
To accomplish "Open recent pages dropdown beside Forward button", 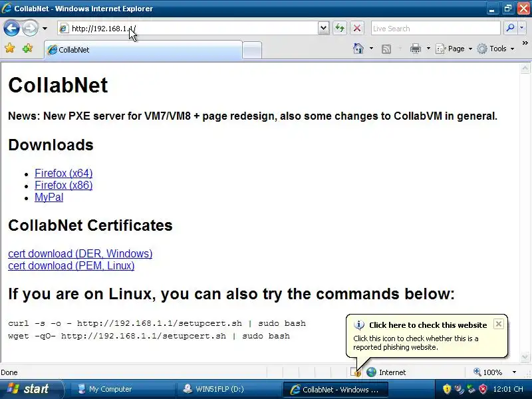I will (x=45, y=29).
